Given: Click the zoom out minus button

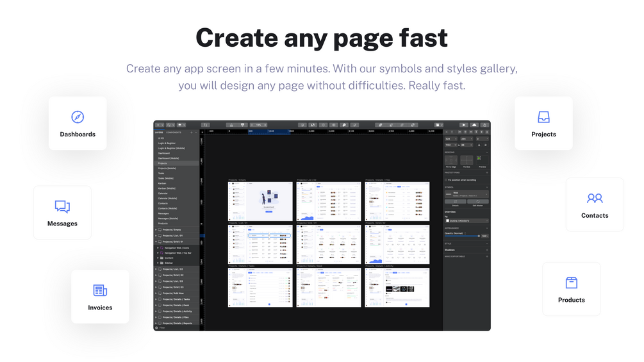Looking at the screenshot, I should coord(252,125).
